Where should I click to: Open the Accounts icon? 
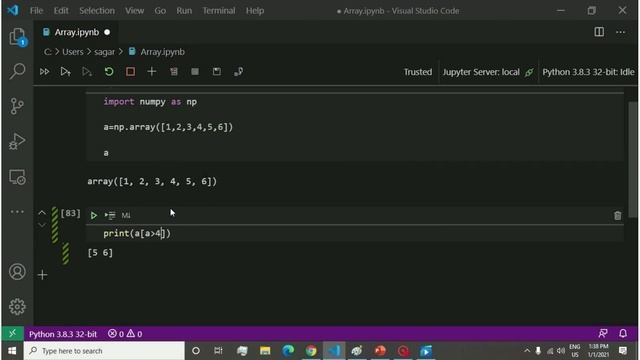coord(17,272)
